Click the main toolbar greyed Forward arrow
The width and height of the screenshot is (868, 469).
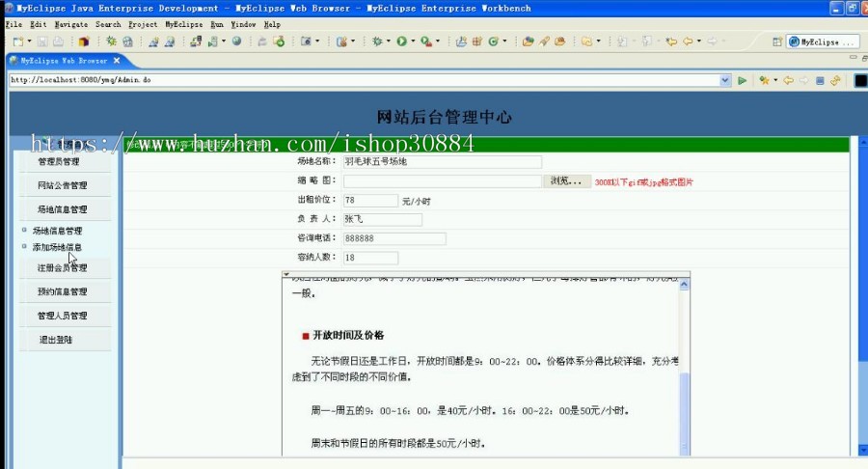[713, 41]
